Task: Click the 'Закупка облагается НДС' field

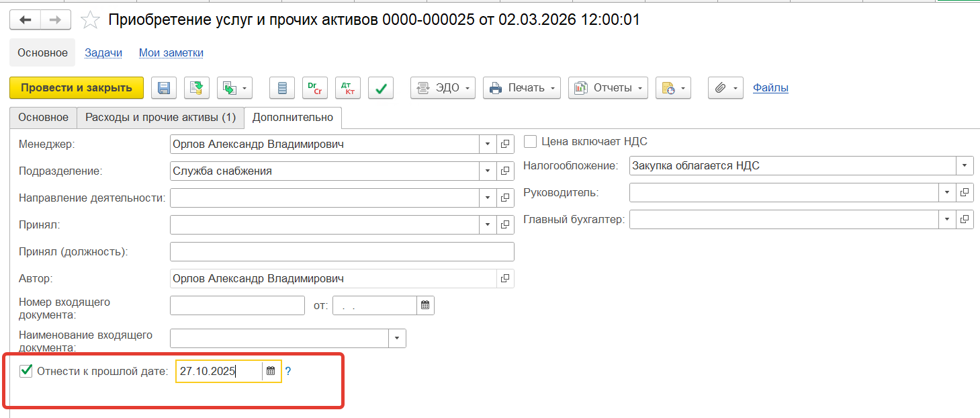Action: click(793, 165)
